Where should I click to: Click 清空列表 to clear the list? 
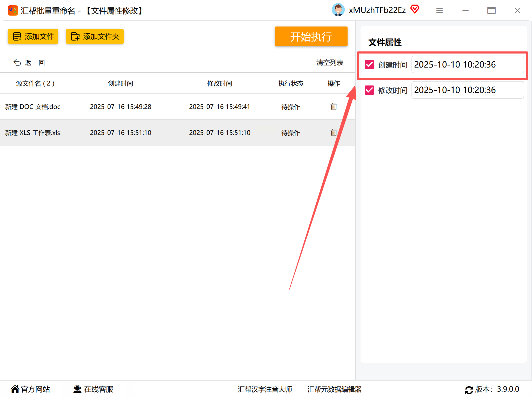click(330, 63)
